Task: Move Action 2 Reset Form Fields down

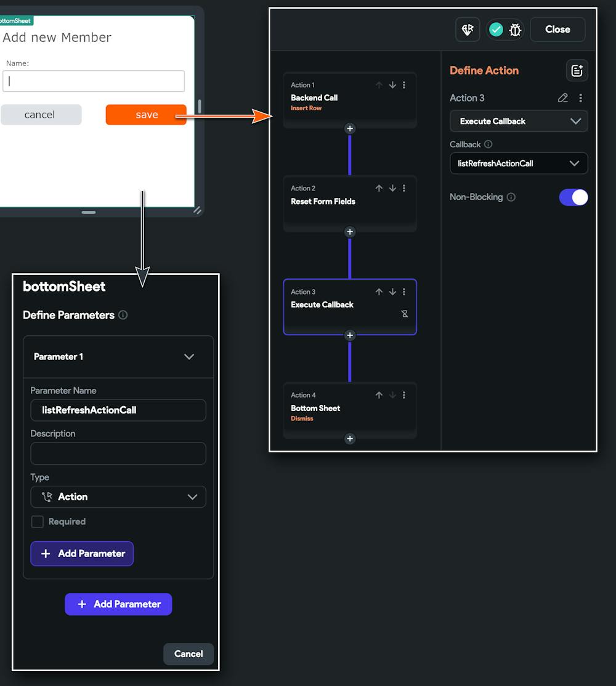Action: click(392, 188)
